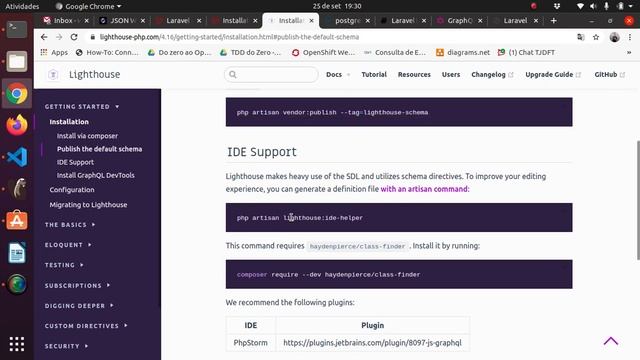Expand the Security section
640x360 pixels.
(x=67, y=346)
